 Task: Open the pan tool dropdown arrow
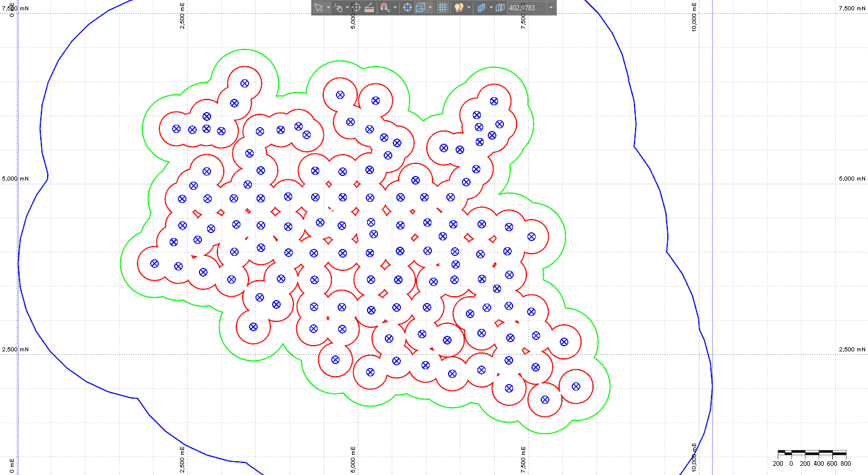(x=347, y=7)
